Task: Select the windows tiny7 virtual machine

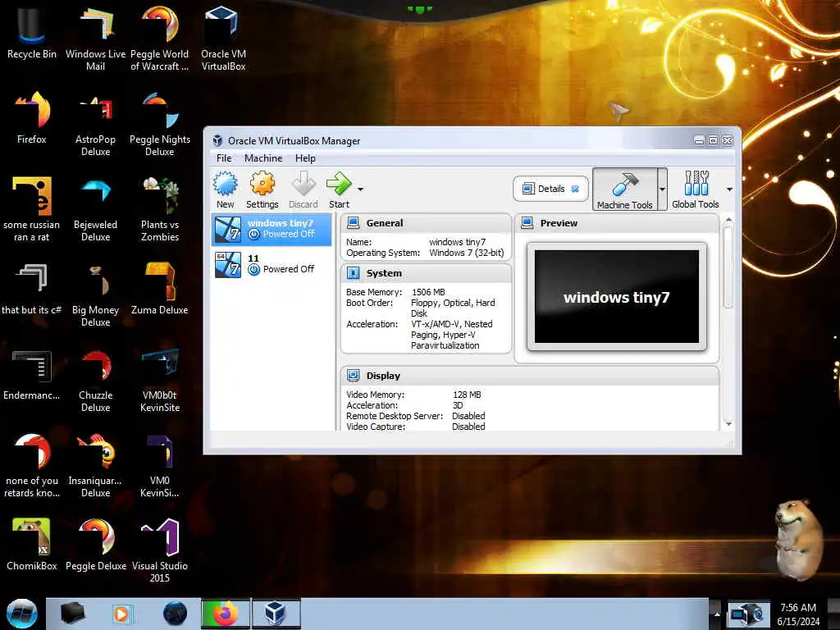Action: (272, 229)
